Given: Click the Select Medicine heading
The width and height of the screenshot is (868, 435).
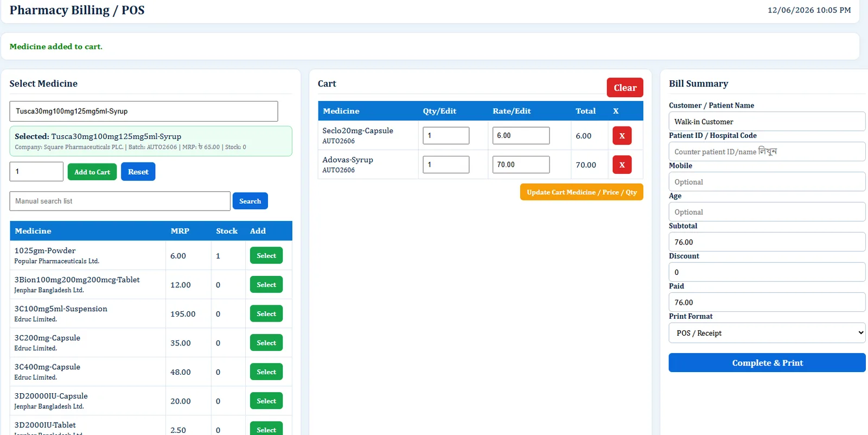Looking at the screenshot, I should [x=43, y=84].
